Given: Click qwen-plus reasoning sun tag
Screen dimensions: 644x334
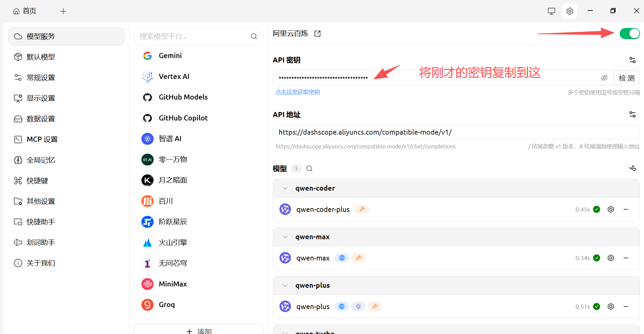Looking at the screenshot, I should point(358,307).
